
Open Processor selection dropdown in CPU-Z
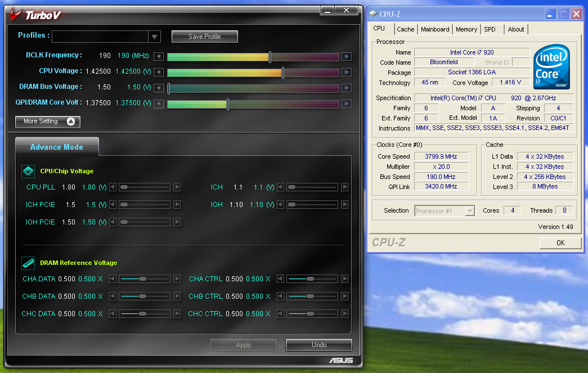(470, 211)
